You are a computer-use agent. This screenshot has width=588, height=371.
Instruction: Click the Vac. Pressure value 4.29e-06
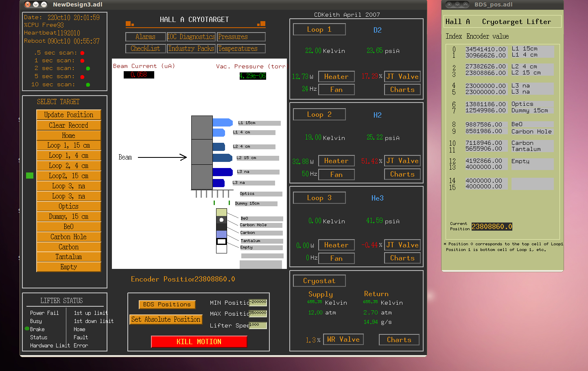253,76
